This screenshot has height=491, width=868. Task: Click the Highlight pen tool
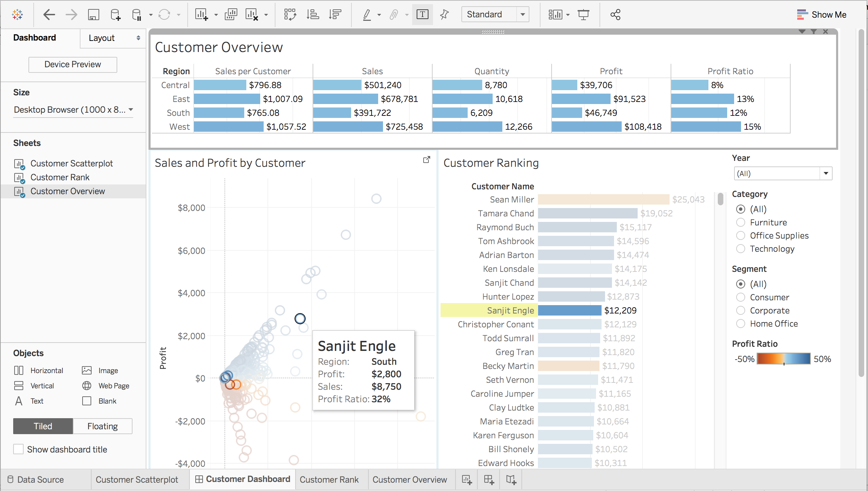367,14
